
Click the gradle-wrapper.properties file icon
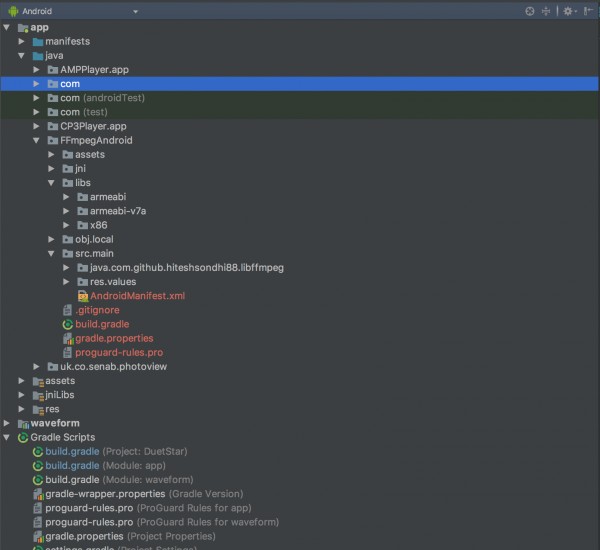38,495
